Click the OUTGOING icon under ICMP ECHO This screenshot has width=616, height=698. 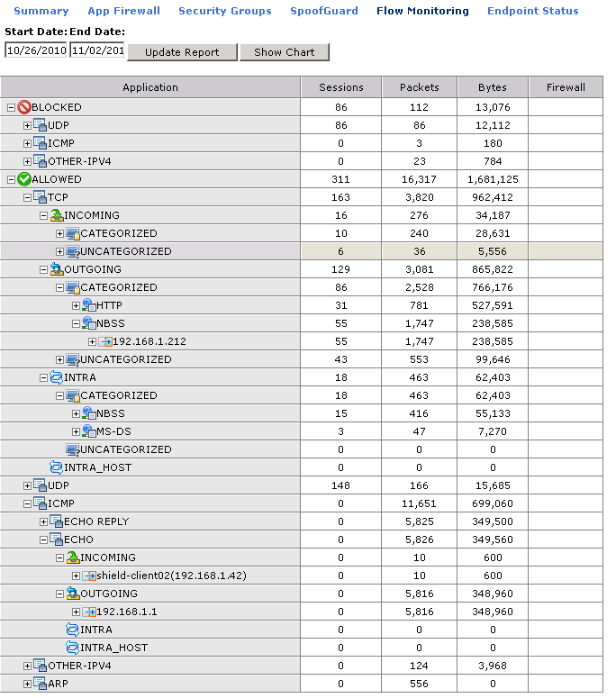73,594
